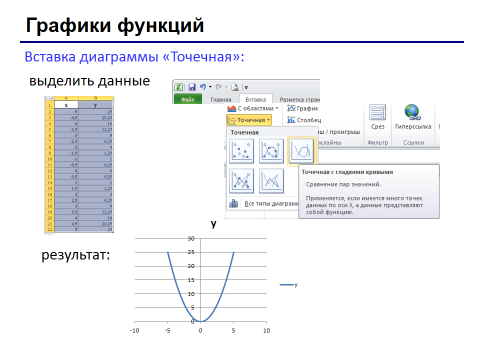Viewport: 480px width, 360px height.
Task: Open the green Файл tab
Action: [x=188, y=99]
